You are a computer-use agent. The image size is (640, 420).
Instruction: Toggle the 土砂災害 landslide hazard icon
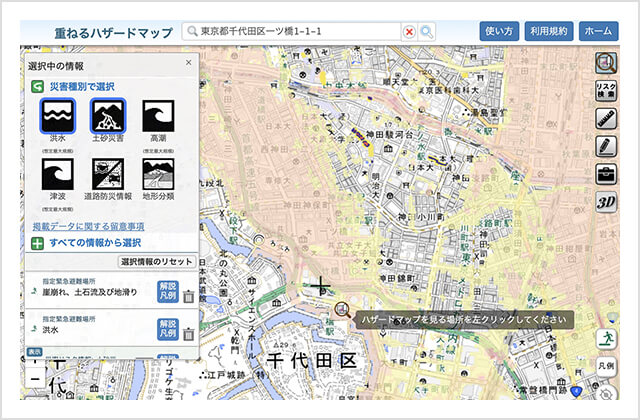(108, 116)
